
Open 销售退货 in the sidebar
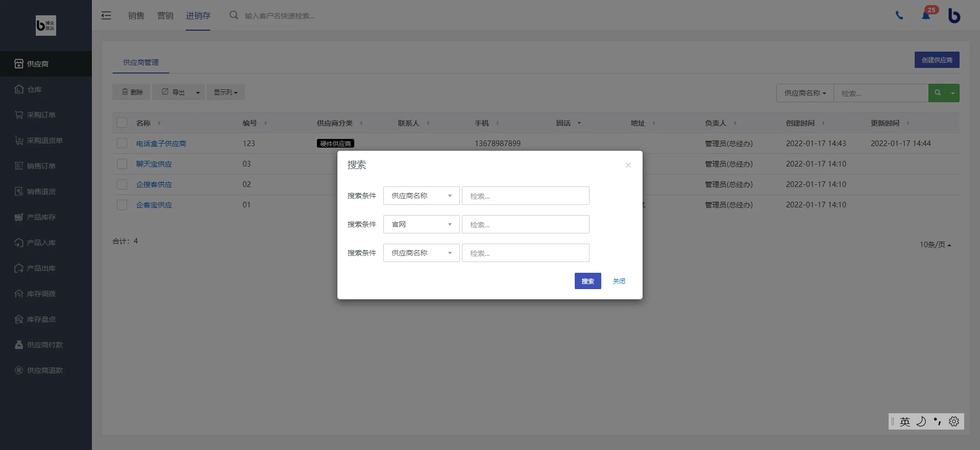[x=45, y=192]
